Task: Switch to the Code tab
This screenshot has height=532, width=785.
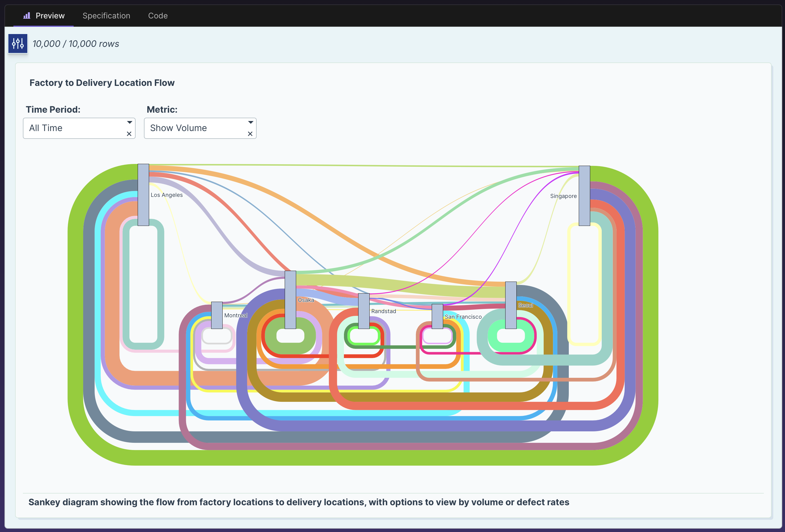Action: tap(158, 16)
